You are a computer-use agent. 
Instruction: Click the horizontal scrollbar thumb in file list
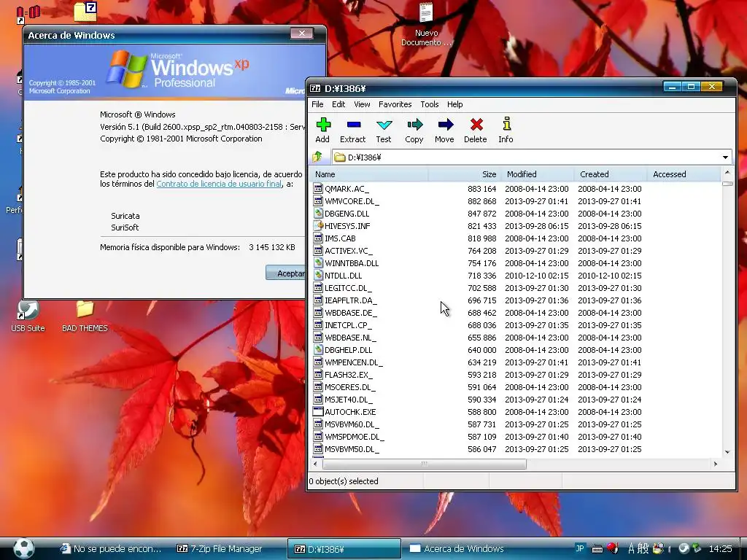coord(425,464)
